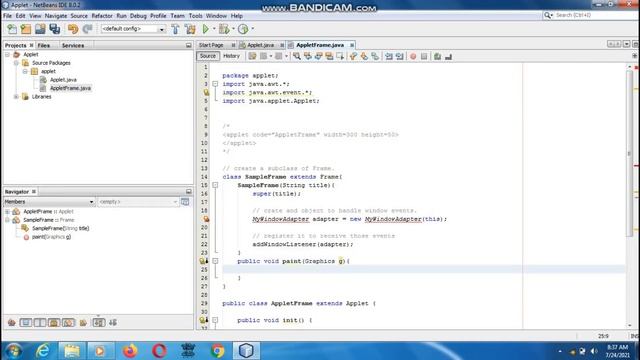640x360 pixels.
Task: Toggle Highlight Search in editor toolbar
Action: pyautogui.click(x=329, y=56)
